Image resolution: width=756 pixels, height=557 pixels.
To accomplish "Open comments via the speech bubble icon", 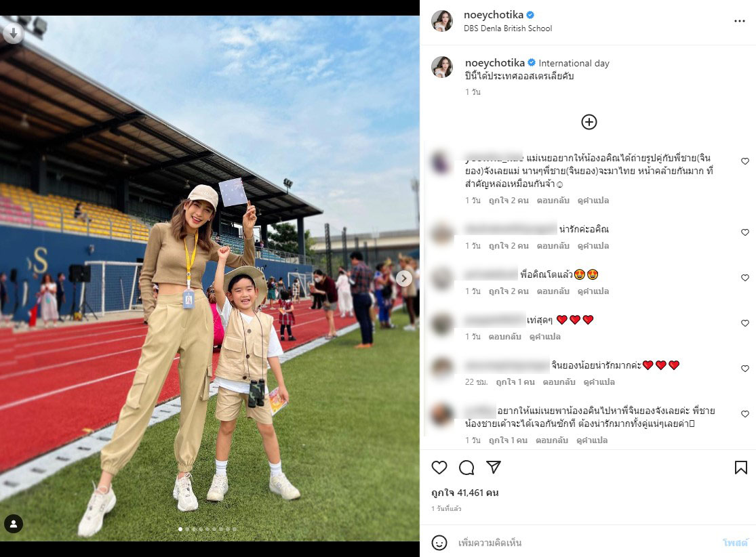I will coord(466,468).
